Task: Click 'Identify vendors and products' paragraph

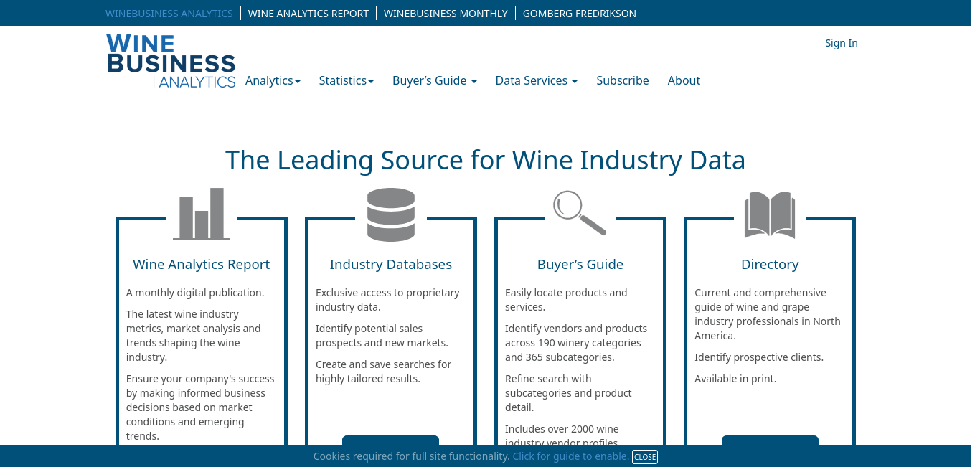Action: click(576, 343)
